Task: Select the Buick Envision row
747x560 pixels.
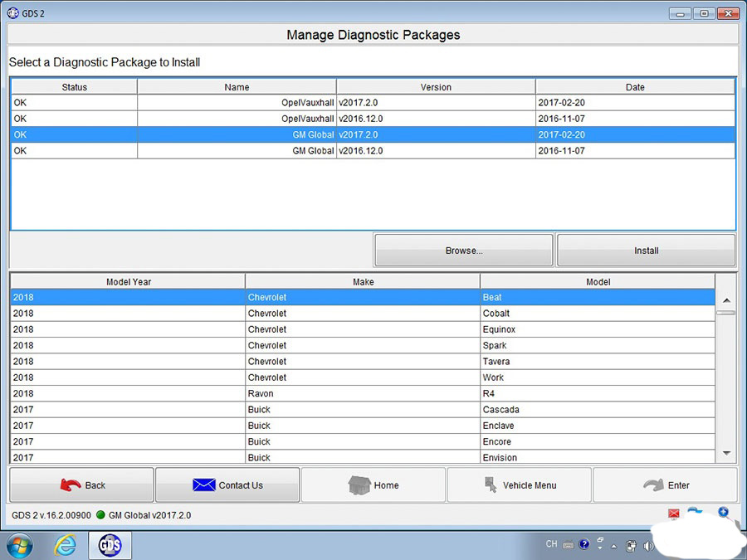Action: pyautogui.click(x=363, y=456)
